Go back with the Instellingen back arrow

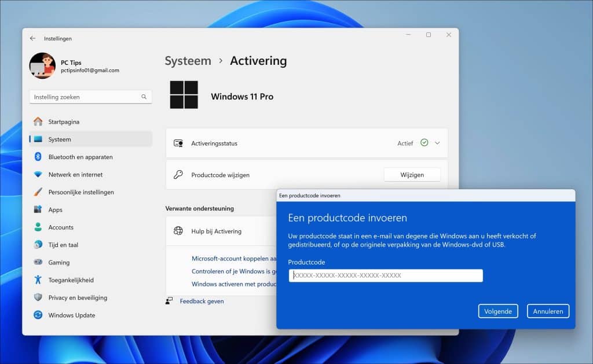pos(32,38)
